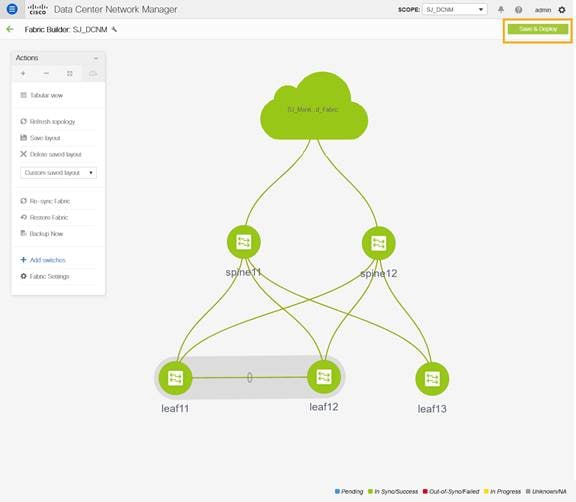This screenshot has width=576, height=502.
Task: Click the Unknown/NA gray legend swatch
Action: pyautogui.click(x=528, y=491)
